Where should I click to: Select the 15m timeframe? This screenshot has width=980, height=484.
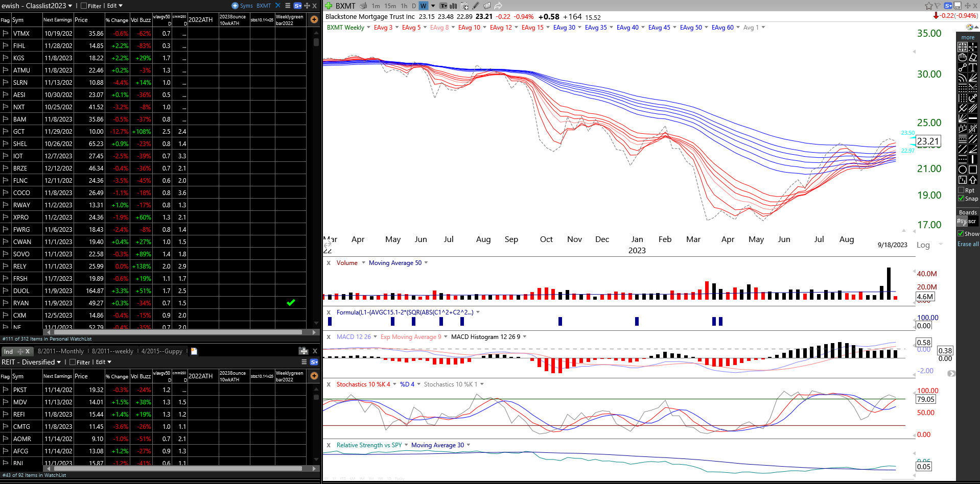[390, 6]
